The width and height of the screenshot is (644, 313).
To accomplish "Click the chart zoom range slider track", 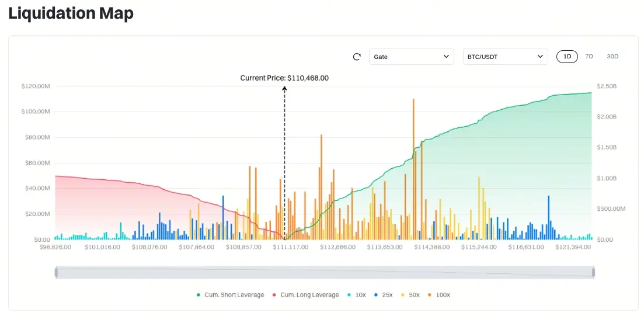I will pyautogui.click(x=325, y=272).
